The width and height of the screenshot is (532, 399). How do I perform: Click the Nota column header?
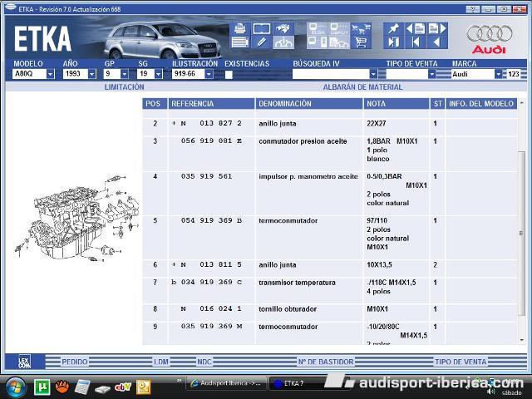[397, 104]
